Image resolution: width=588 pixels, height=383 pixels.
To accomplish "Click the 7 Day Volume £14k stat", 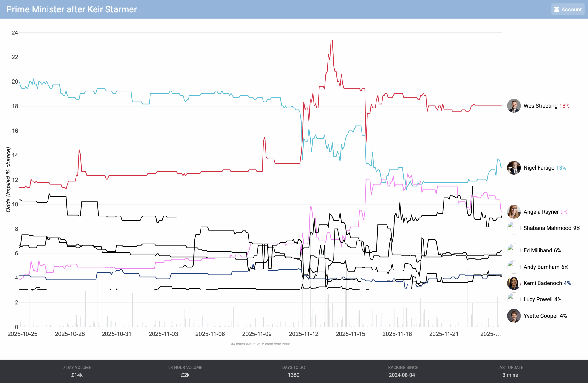I will 77,371.
